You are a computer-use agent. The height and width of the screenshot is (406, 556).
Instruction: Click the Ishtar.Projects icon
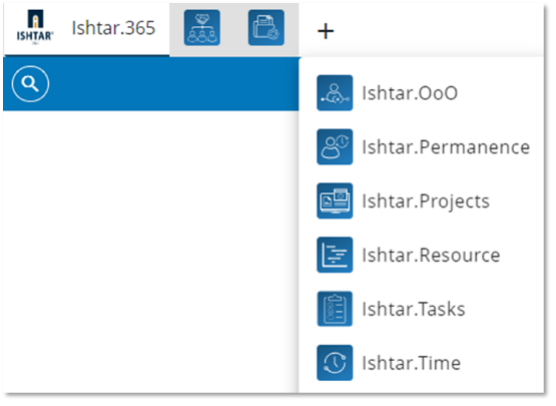[x=335, y=201]
